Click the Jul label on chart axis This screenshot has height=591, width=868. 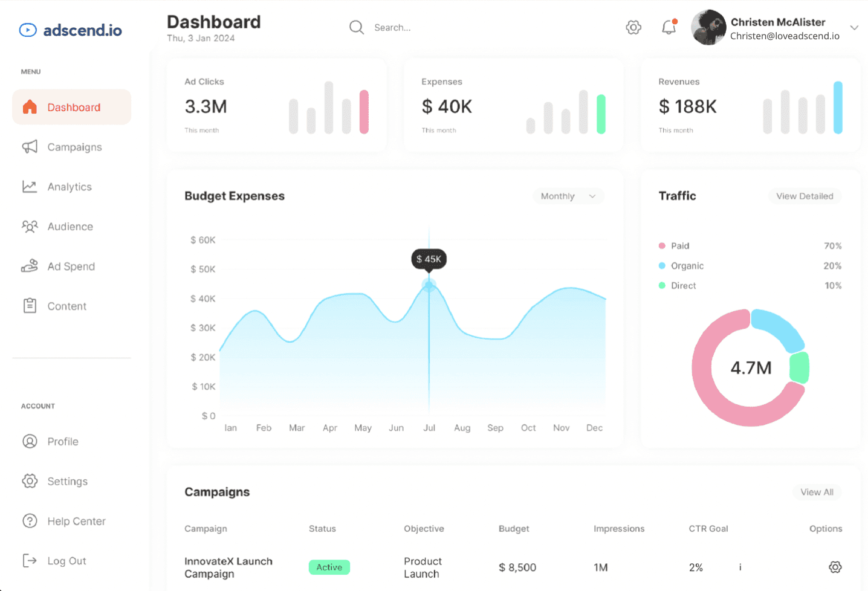tap(429, 427)
